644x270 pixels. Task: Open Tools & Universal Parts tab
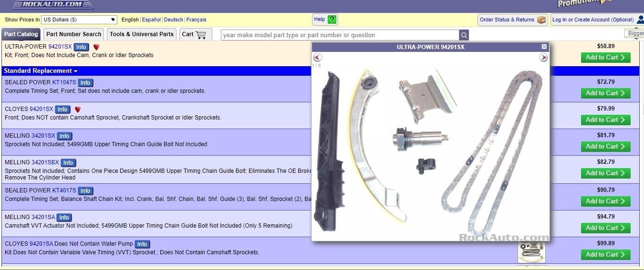(x=142, y=34)
